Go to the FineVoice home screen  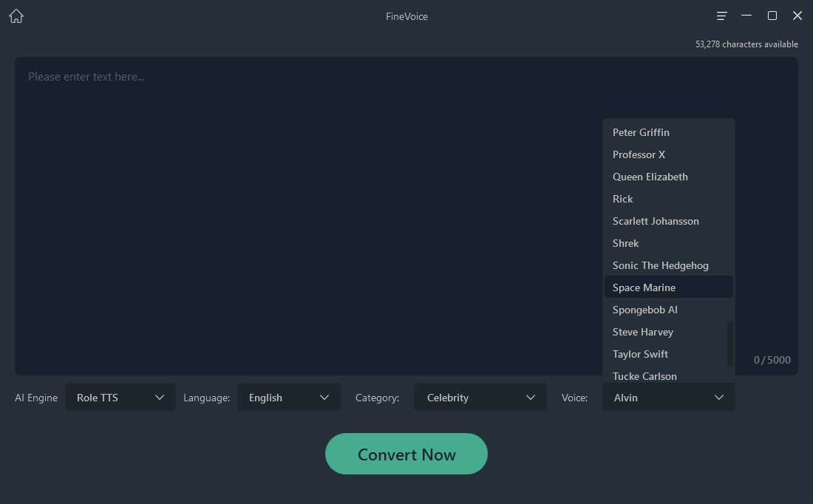(16, 16)
